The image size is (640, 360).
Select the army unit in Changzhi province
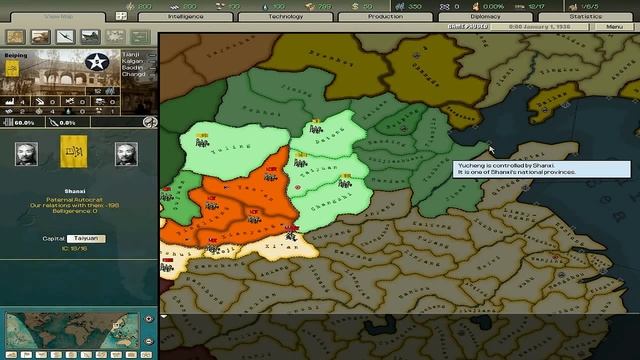click(x=345, y=182)
